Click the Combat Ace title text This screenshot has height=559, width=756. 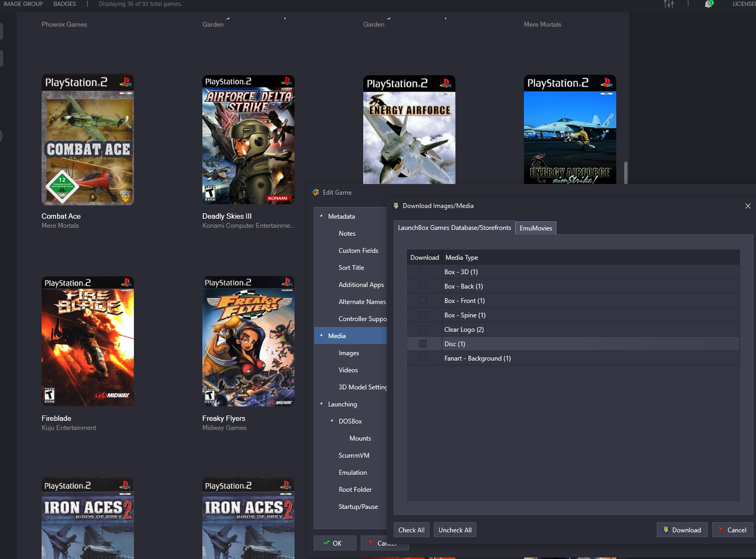(61, 216)
